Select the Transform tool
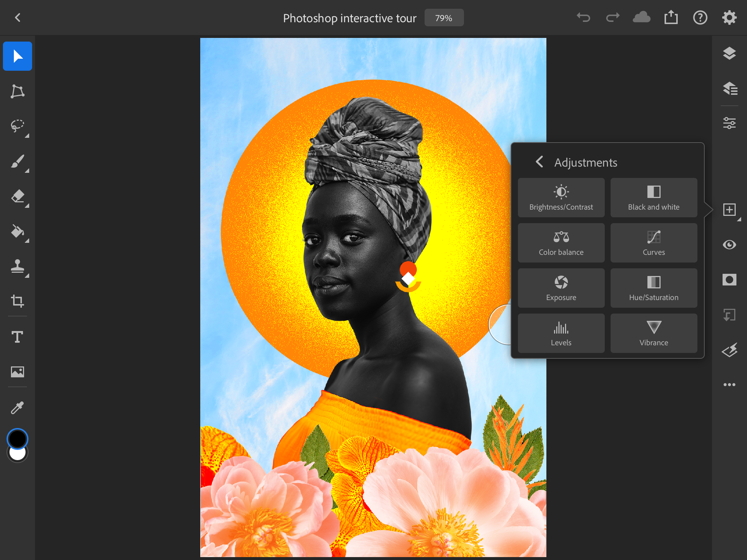747x560 pixels. (17, 91)
